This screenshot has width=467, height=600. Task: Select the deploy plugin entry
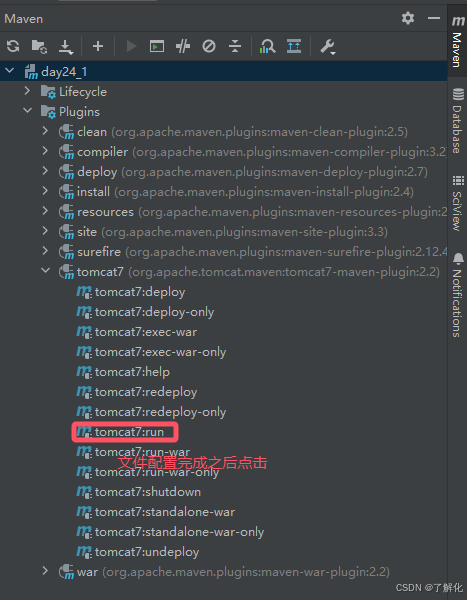(243, 172)
